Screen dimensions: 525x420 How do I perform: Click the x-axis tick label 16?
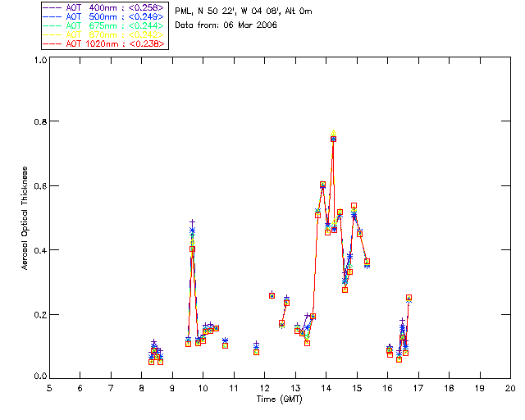(387, 387)
